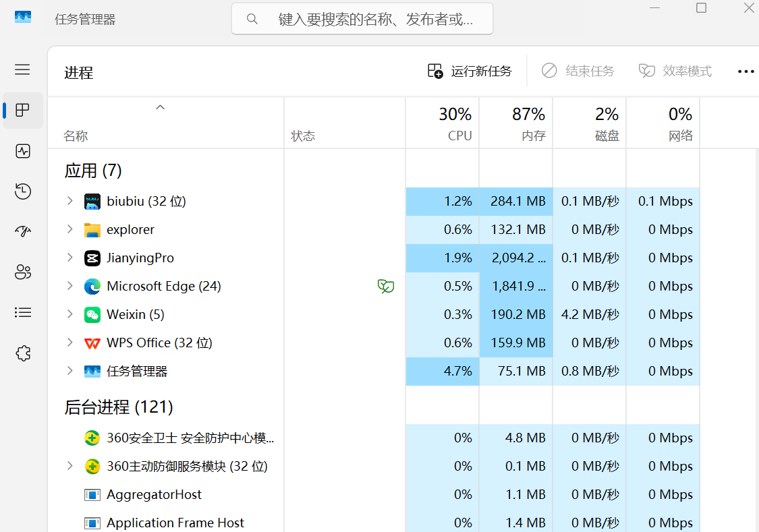Click the biubiu app icon

pos(92,202)
